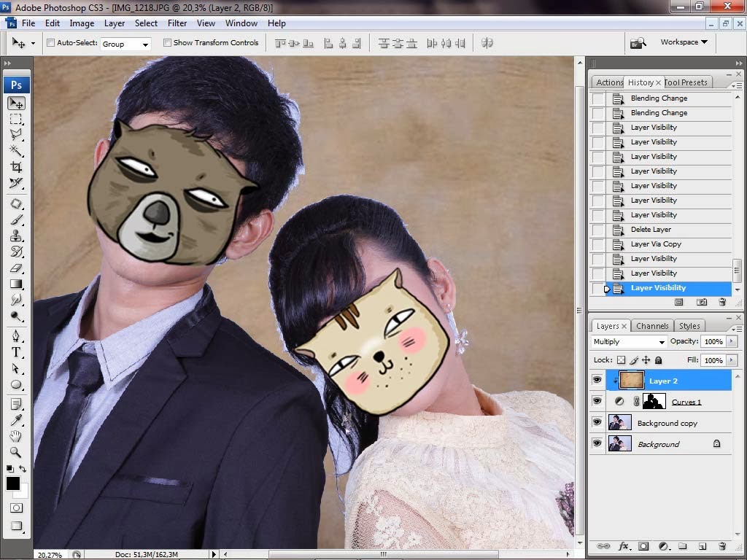747x560 pixels.
Task: Select the Clone Stamp tool
Action: click(x=16, y=236)
